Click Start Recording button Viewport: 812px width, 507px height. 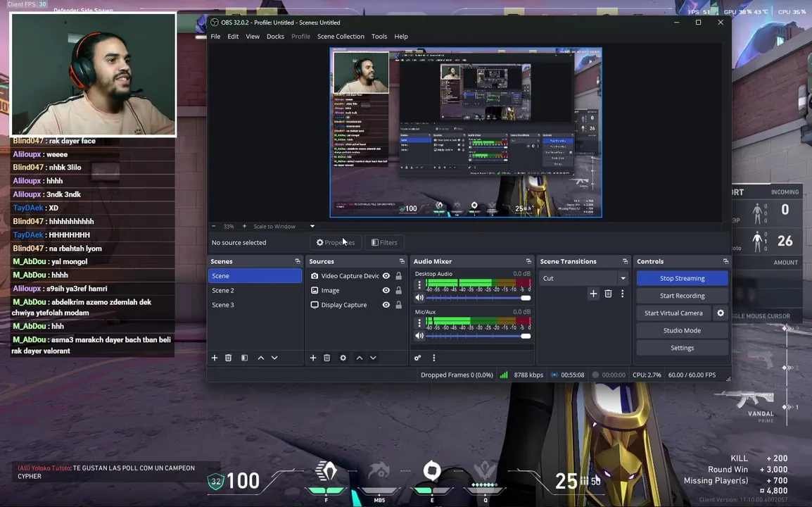[682, 296]
